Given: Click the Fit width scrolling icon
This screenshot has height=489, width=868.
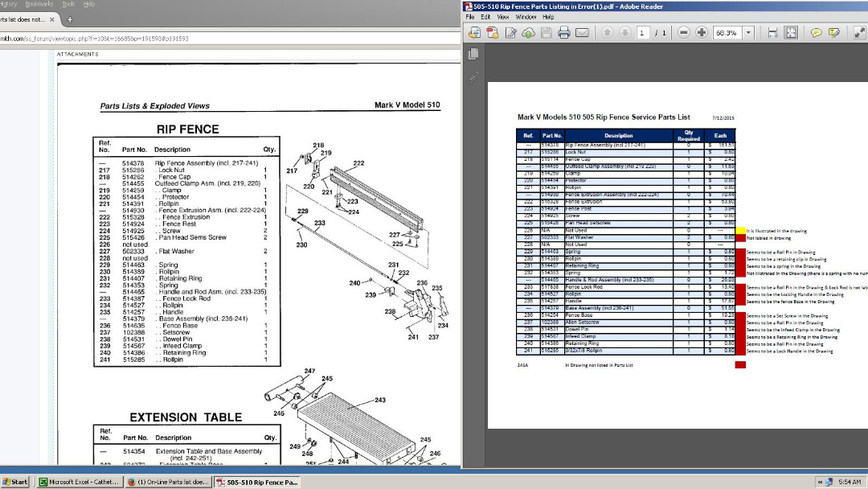Looking at the screenshot, I should tap(773, 33).
